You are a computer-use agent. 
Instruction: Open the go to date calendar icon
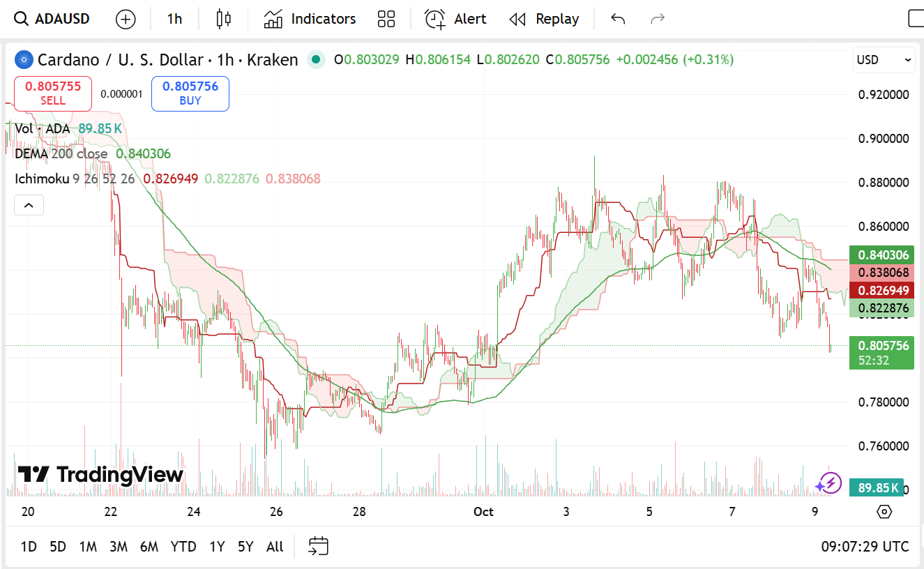pyautogui.click(x=318, y=547)
